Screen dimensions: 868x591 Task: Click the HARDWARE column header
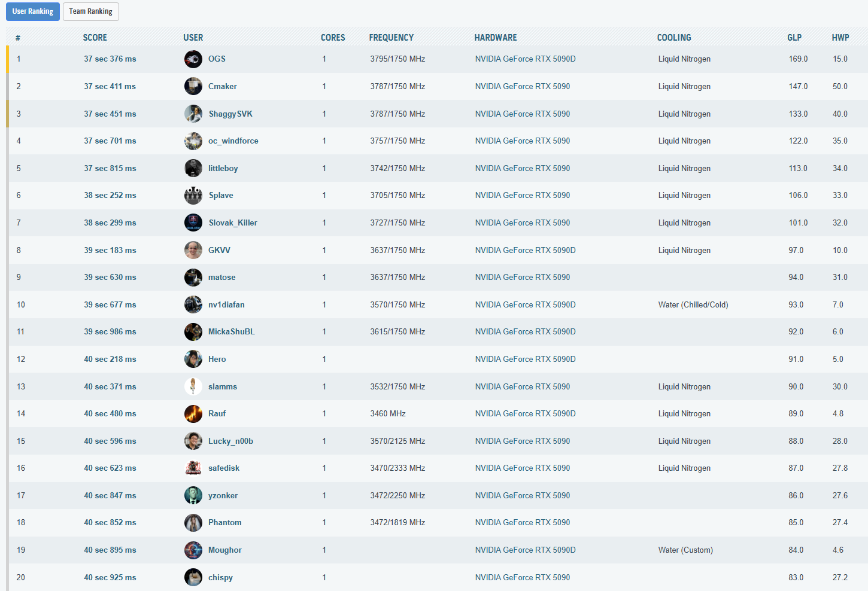click(495, 38)
